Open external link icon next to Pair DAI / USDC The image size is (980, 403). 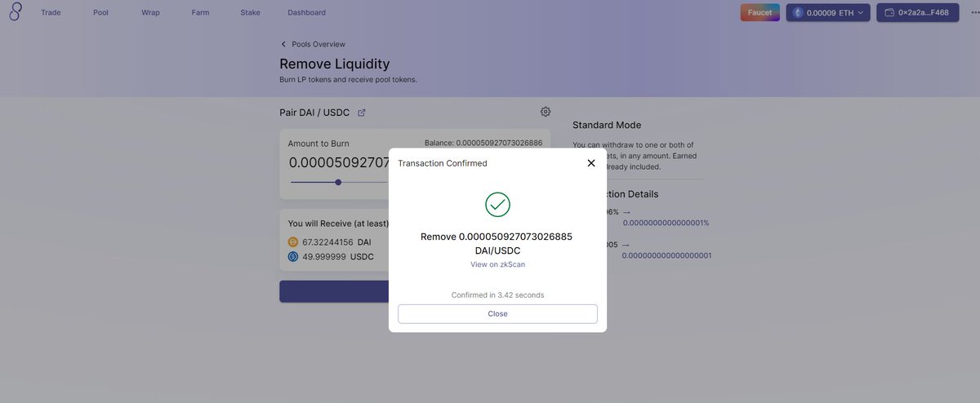click(361, 113)
